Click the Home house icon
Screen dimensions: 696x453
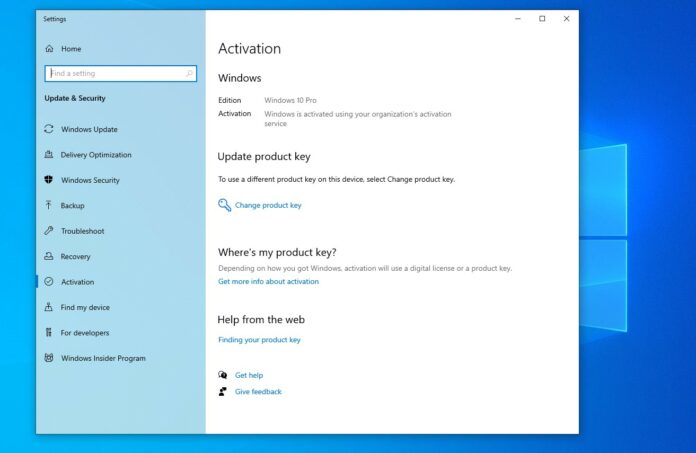point(49,49)
